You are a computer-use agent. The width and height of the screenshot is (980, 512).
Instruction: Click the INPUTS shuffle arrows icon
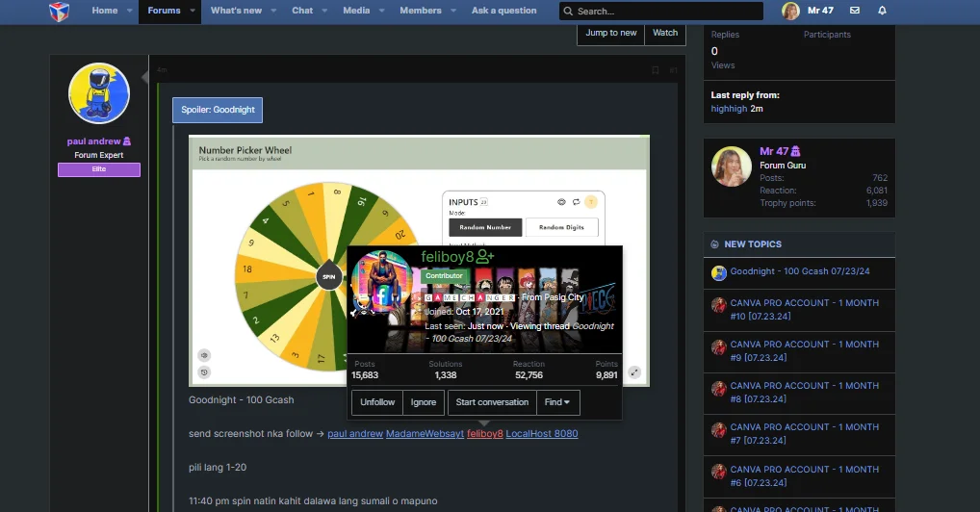[576, 202]
